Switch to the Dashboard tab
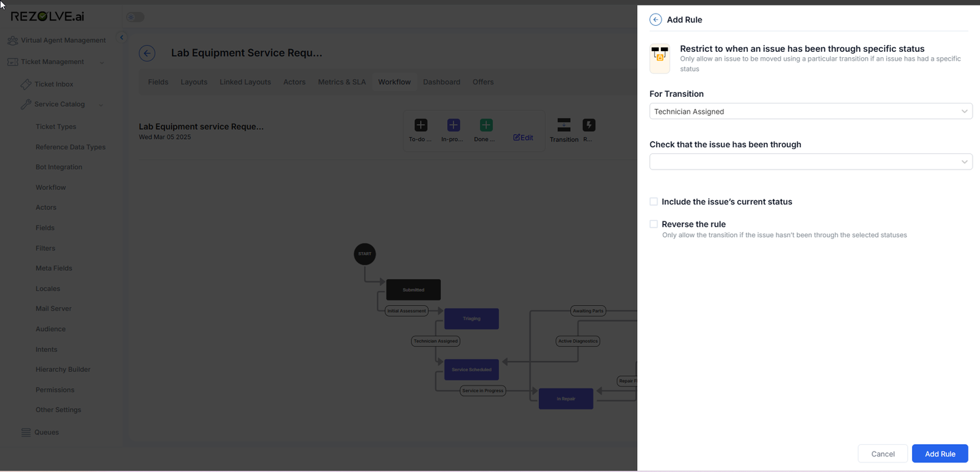Screen dimensions: 980x472 pos(442,82)
